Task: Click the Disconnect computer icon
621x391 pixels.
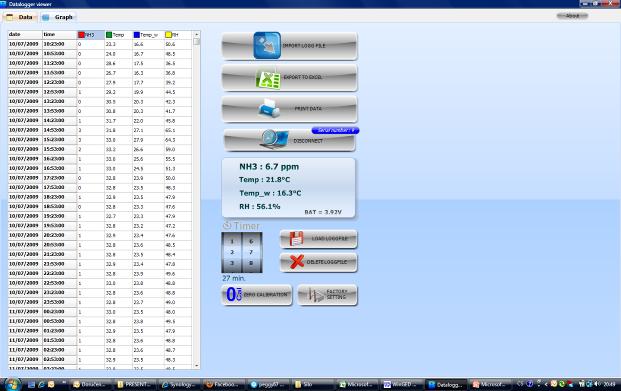Action: click(274, 139)
